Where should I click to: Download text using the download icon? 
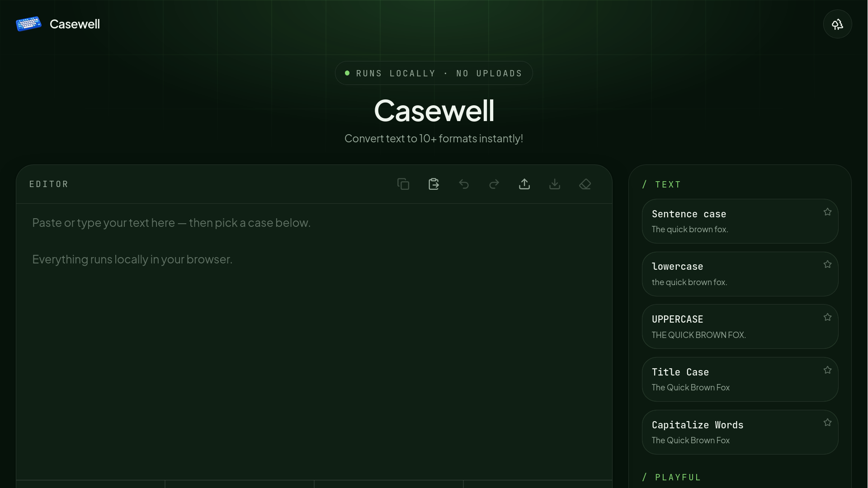pyautogui.click(x=555, y=184)
